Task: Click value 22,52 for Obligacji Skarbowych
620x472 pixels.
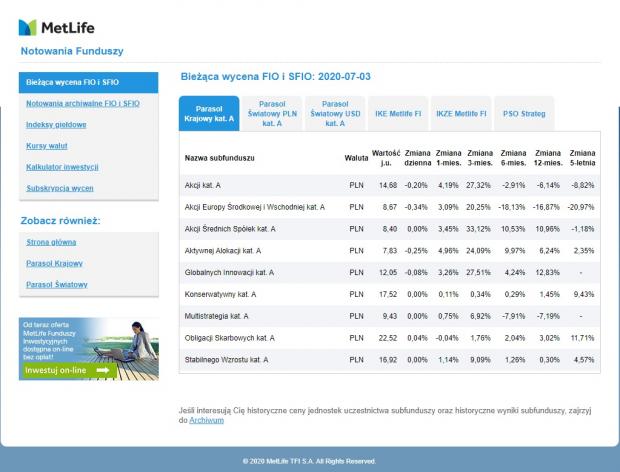Action: pyautogui.click(x=388, y=338)
